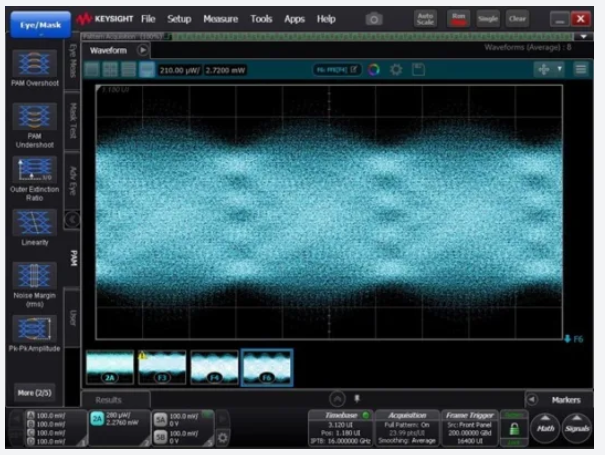The image size is (605, 455).
Task: Click the Single acquisition button
Action: tap(488, 19)
